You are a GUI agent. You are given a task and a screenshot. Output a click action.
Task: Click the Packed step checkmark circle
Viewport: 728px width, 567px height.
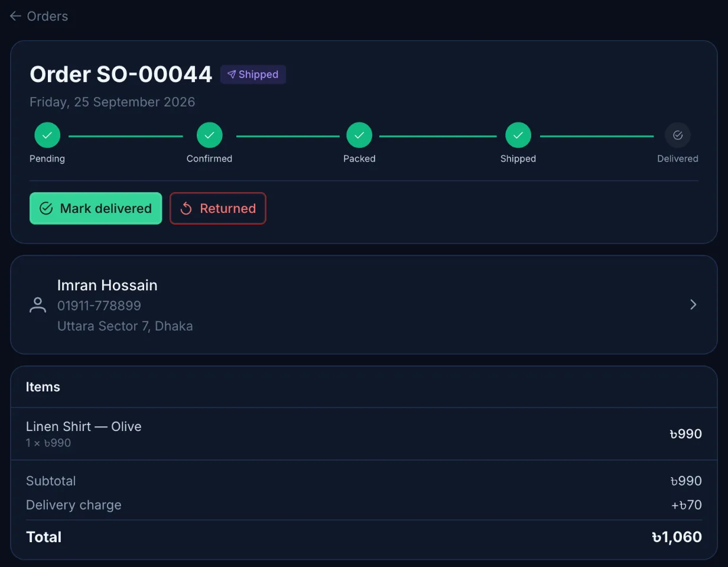(x=359, y=135)
